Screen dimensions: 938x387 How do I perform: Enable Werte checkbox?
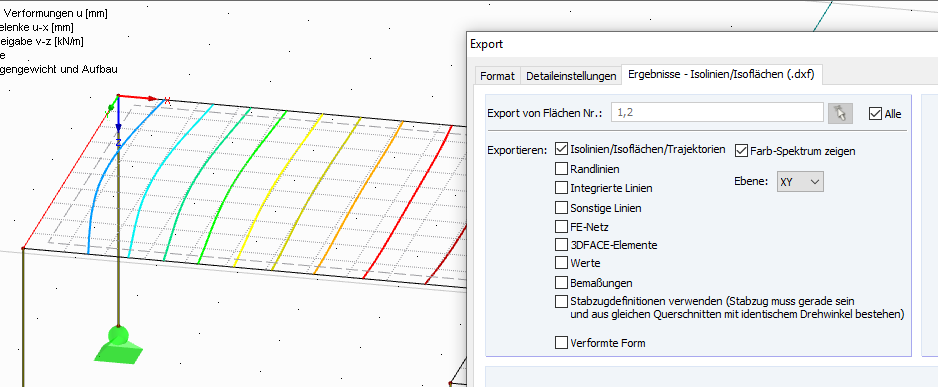coord(561,263)
